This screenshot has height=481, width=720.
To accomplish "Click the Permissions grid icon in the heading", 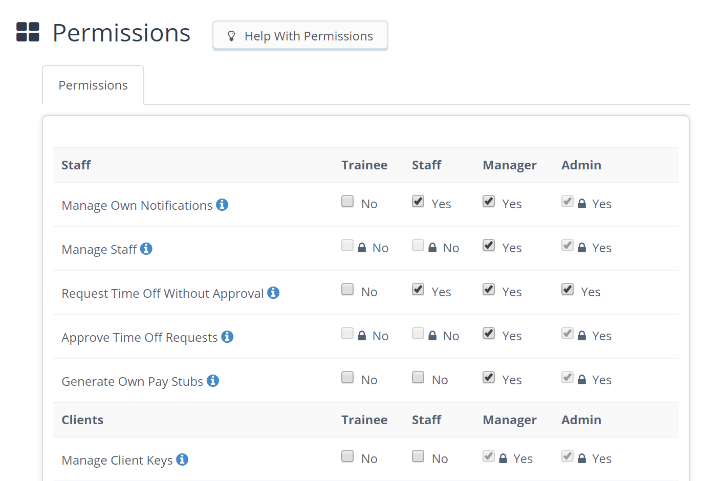I will point(28,32).
